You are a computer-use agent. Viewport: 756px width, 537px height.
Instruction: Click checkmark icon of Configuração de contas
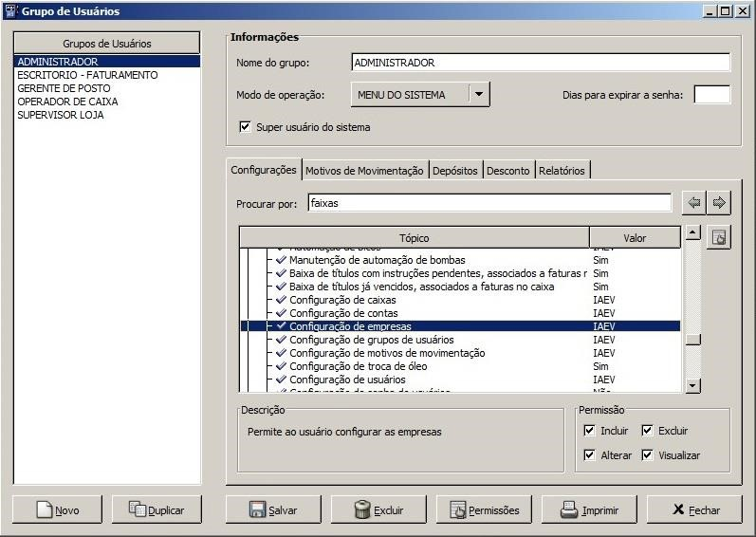[281, 313]
